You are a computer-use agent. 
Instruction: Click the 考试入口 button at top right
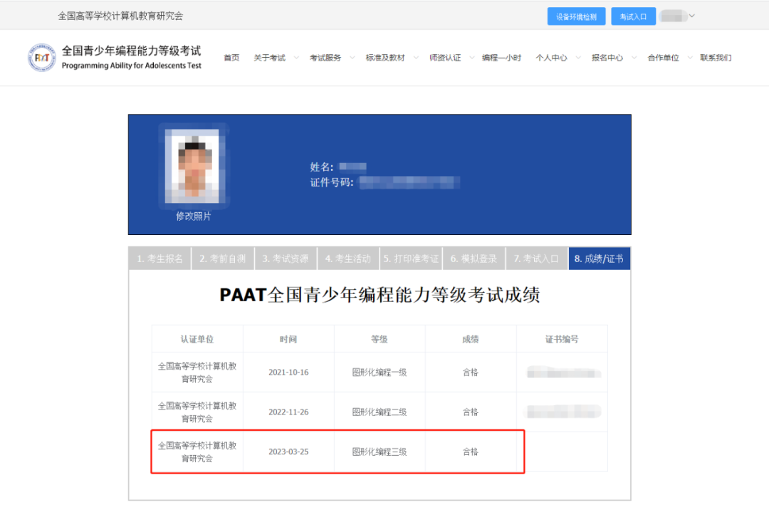click(x=633, y=16)
